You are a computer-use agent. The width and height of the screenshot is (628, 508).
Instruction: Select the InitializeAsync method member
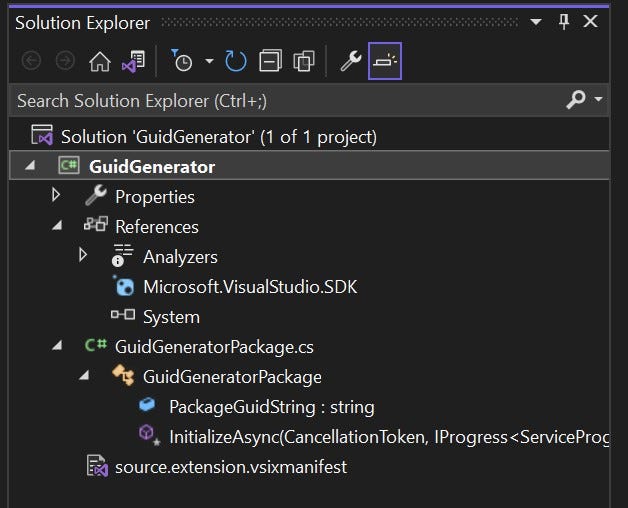coord(389,437)
